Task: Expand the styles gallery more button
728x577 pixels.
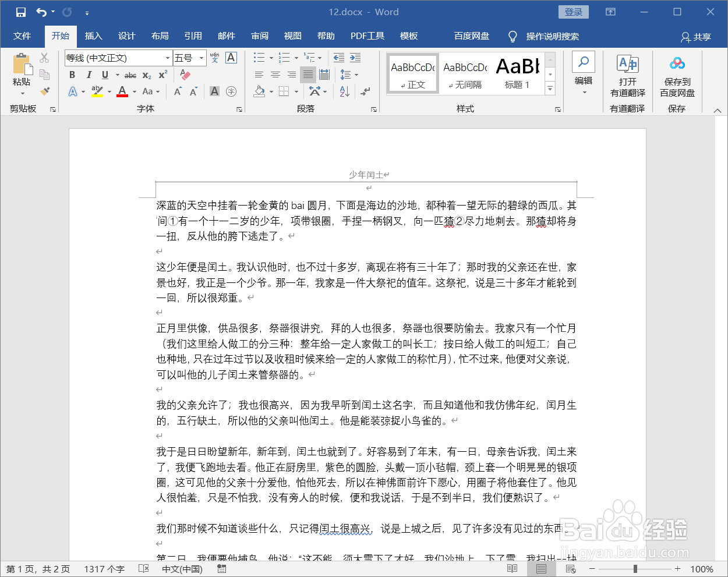Action: pyautogui.click(x=550, y=89)
